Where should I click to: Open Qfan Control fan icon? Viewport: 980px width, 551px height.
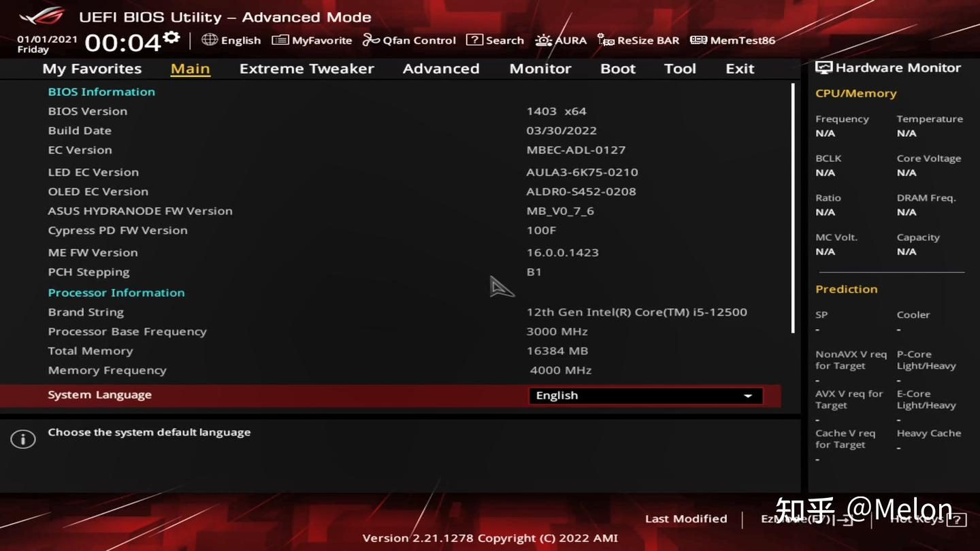[x=371, y=40]
